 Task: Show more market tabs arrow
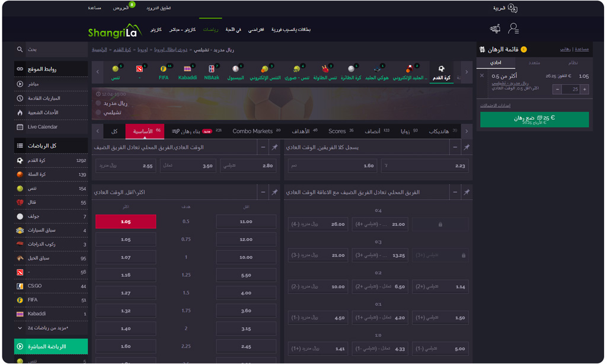pos(467,131)
